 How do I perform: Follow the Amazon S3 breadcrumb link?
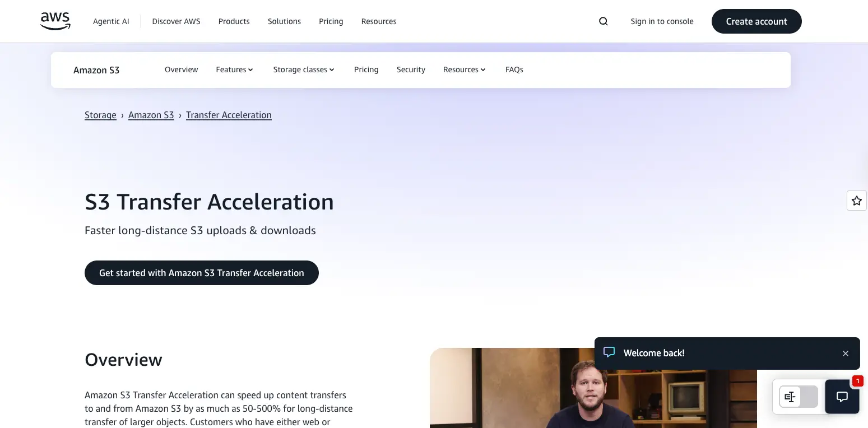151,115
